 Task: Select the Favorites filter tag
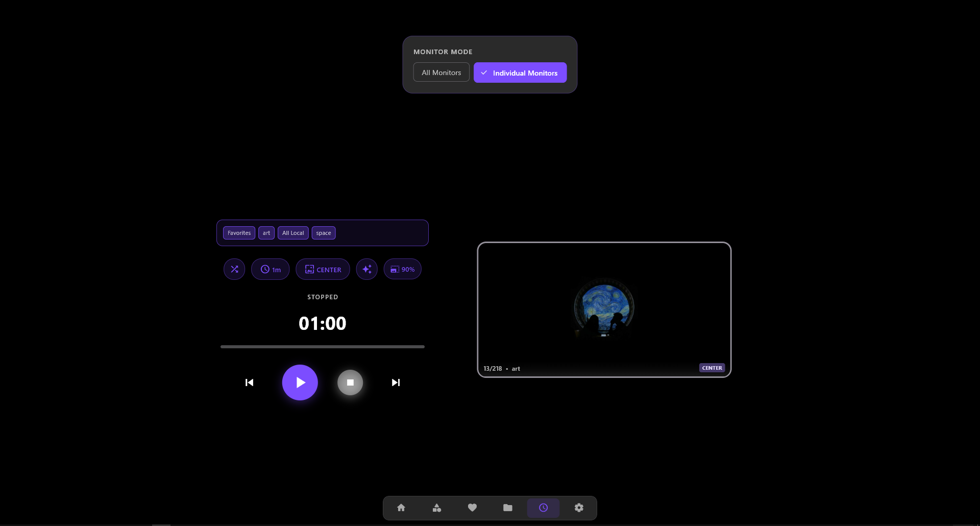[x=238, y=233]
